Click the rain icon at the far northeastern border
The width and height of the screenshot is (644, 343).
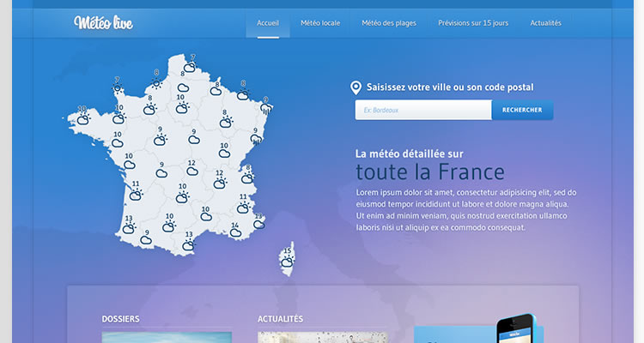click(267, 109)
